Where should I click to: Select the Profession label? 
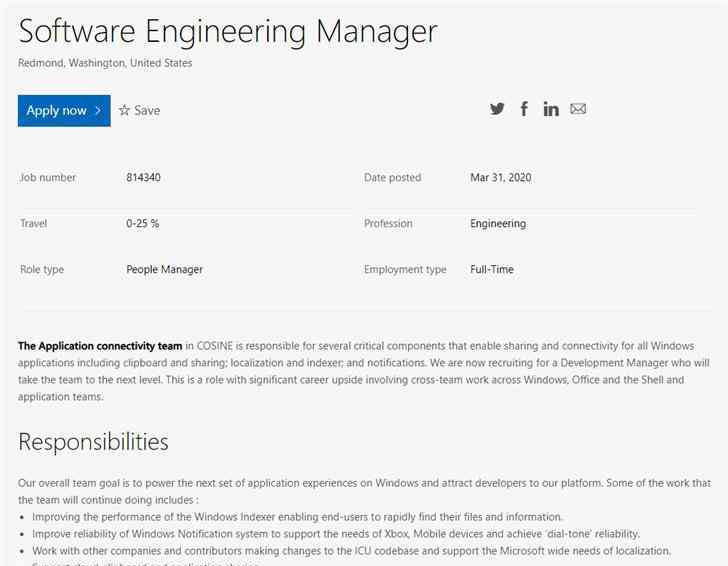click(388, 223)
